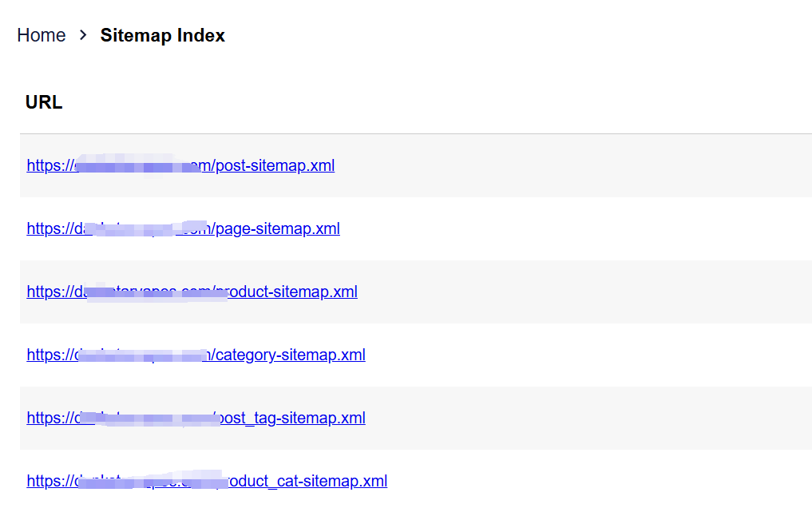Click the https prefix of product_cat-sitemap link
The image size is (812, 516).
[48, 482]
